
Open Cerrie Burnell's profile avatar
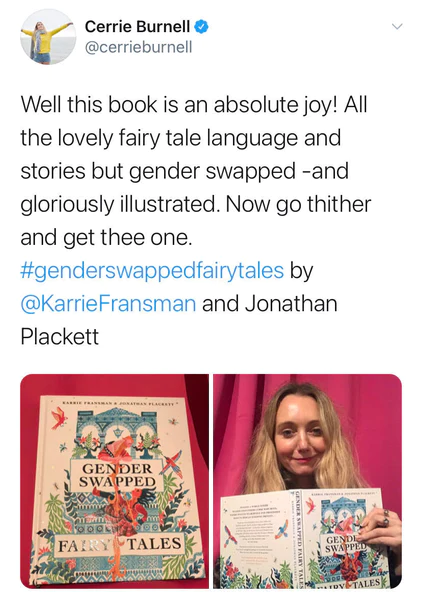click(48, 36)
